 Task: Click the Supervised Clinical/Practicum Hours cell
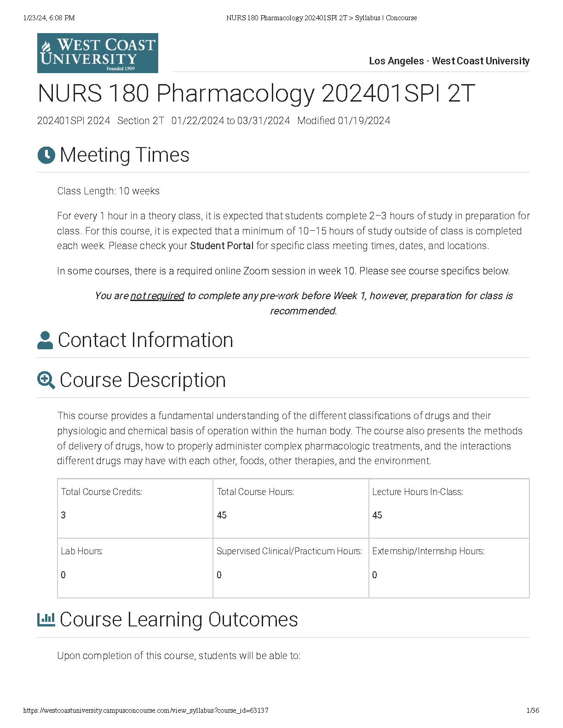[x=291, y=568]
